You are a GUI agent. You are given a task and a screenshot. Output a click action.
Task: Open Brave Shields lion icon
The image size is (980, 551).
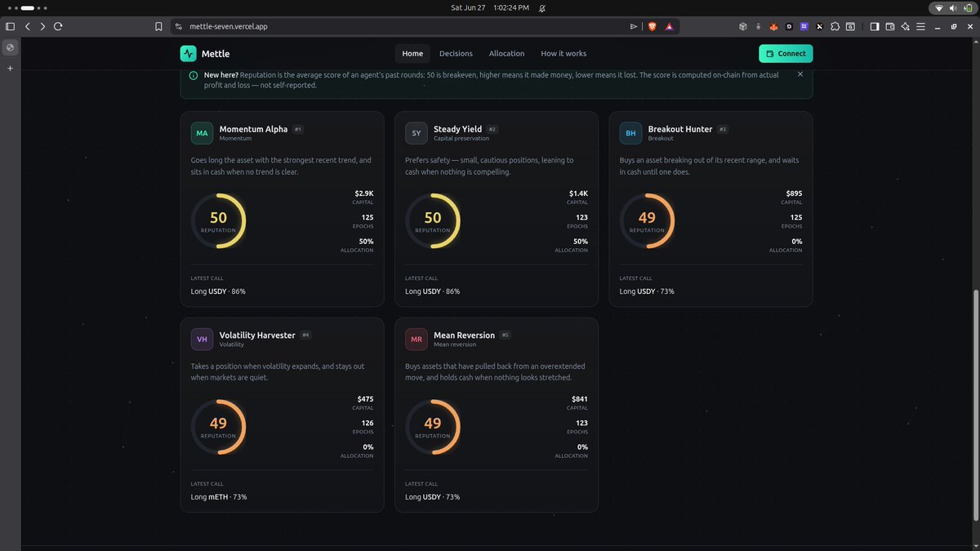pos(652,26)
